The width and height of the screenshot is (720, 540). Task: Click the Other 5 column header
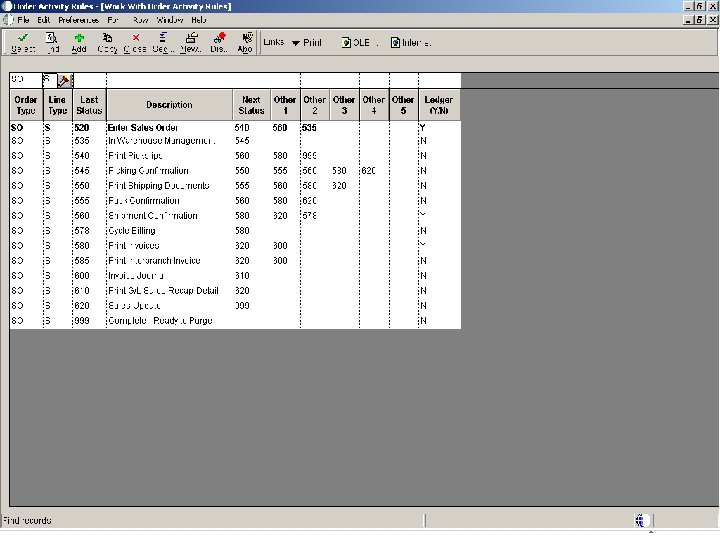[403, 105]
